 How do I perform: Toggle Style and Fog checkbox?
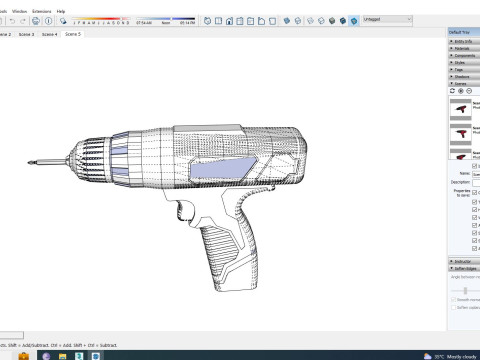click(475, 233)
